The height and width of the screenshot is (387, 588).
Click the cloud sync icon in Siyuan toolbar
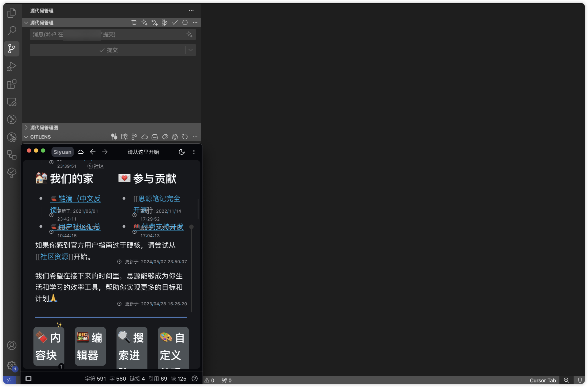(x=81, y=152)
